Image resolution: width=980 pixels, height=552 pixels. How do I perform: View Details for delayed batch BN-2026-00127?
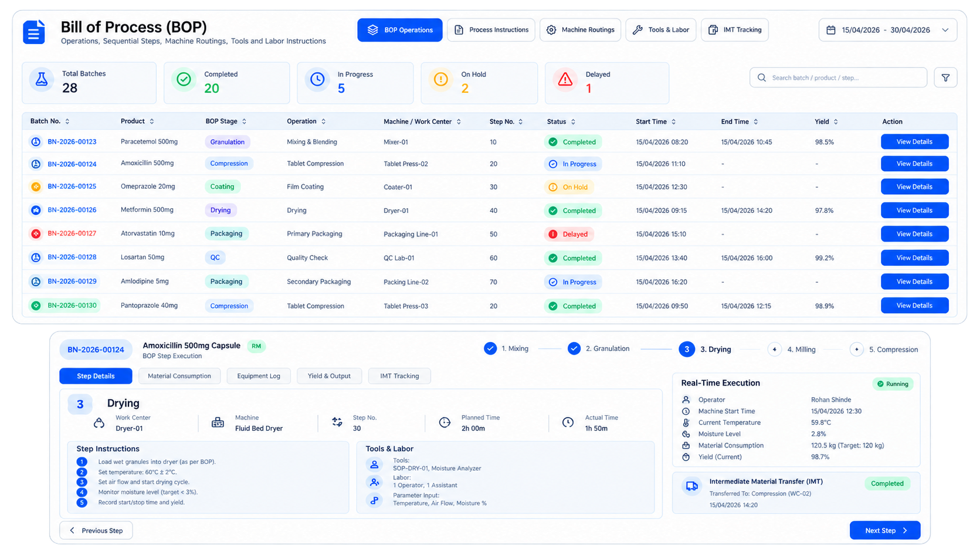[x=914, y=233]
